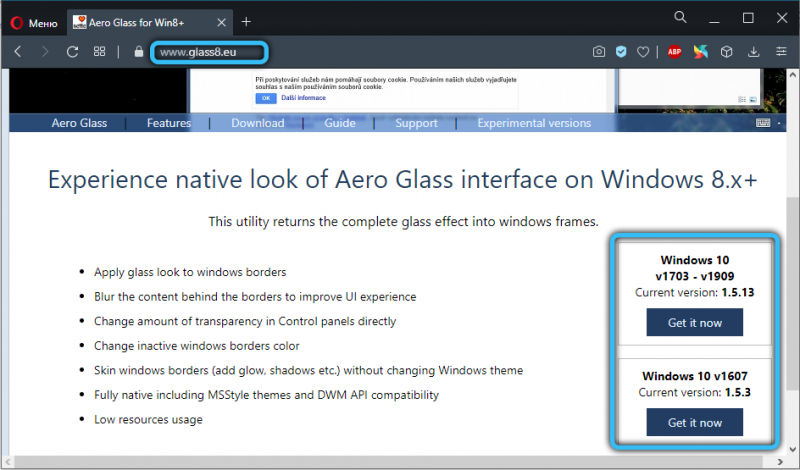This screenshot has width=800, height=470.
Task: Open the Guide menu item
Action: tap(340, 123)
